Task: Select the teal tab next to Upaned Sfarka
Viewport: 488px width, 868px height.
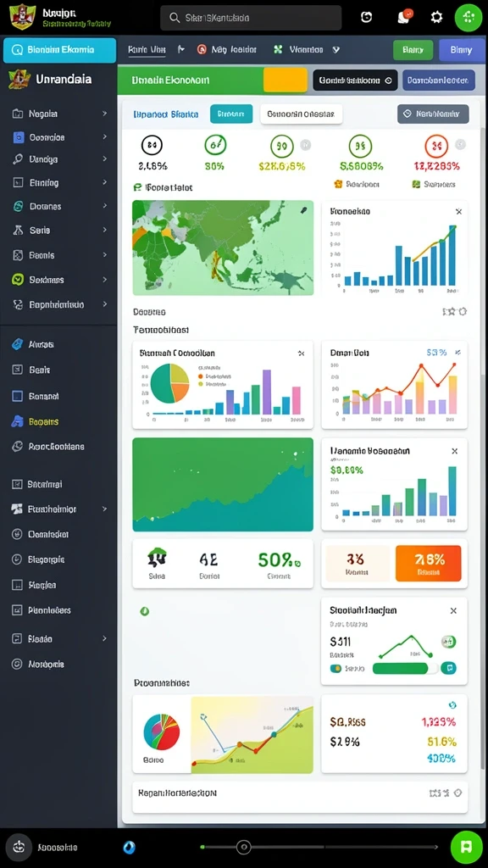Action: point(231,114)
